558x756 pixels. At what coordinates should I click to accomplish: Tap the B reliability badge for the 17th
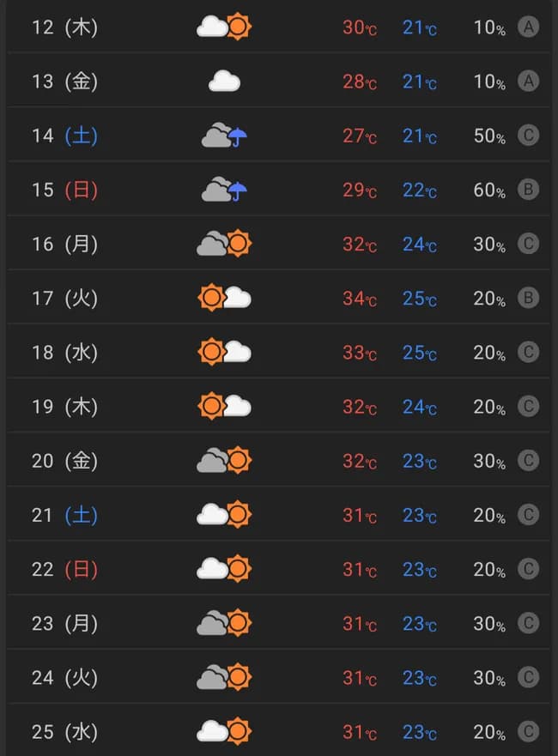tap(528, 299)
